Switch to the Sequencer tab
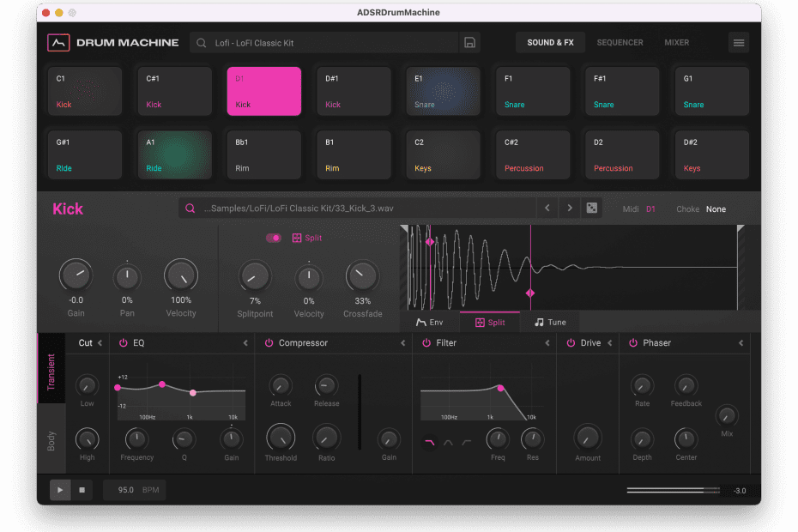Viewport: 798px width, 532px height. (x=620, y=43)
